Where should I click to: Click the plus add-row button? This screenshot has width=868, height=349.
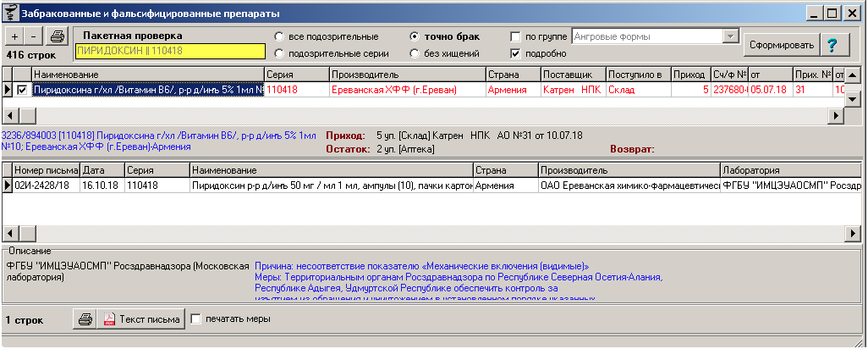click(15, 37)
